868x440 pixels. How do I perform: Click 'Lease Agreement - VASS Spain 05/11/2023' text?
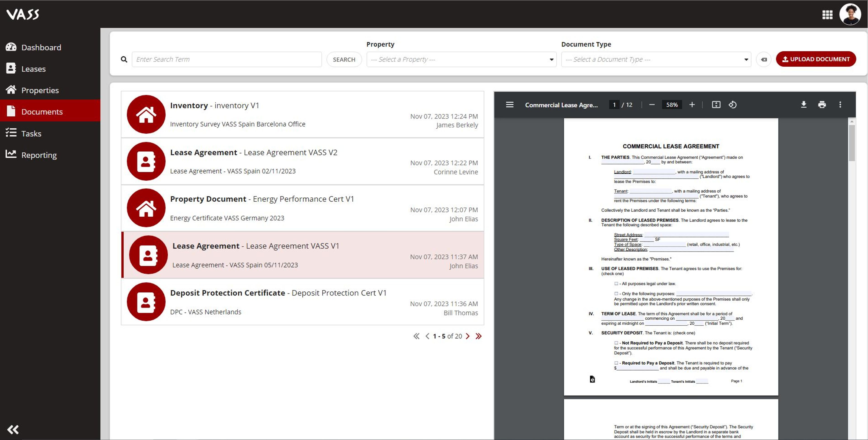click(235, 265)
